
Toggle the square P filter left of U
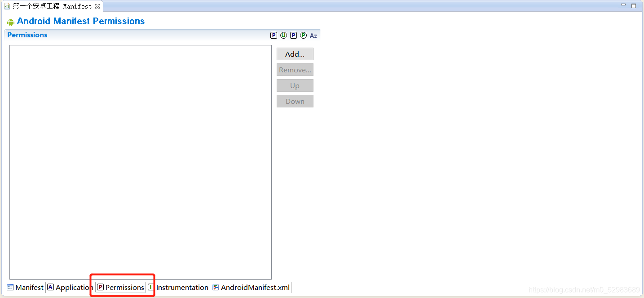tap(273, 36)
